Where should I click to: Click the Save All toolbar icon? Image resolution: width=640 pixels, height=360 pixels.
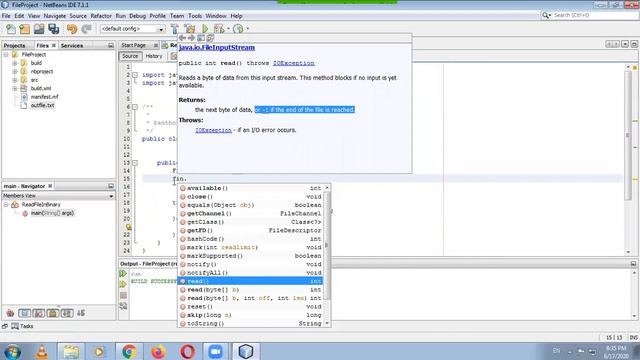pos(53,29)
